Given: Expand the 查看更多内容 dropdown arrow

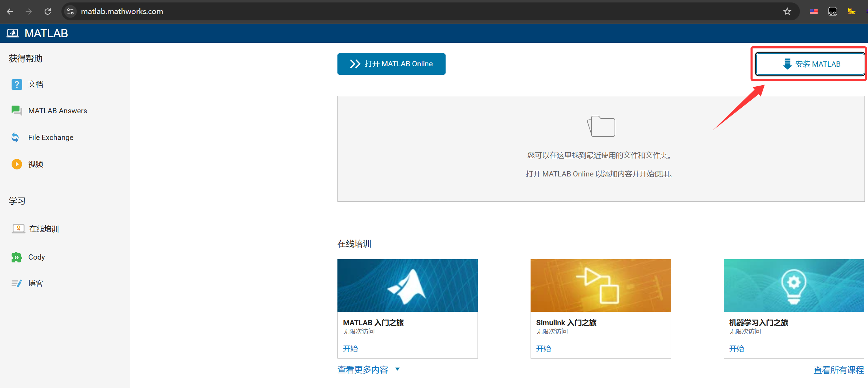Looking at the screenshot, I should tap(397, 369).
